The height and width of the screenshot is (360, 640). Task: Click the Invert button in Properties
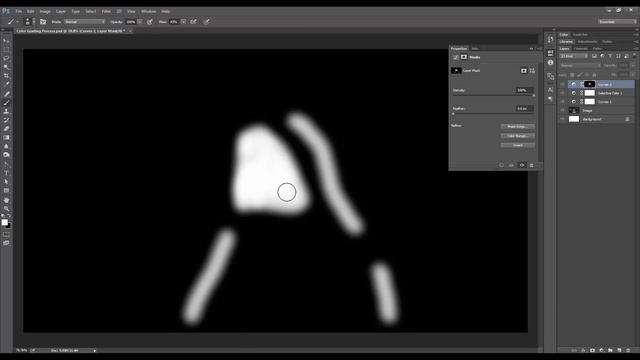[x=518, y=145]
